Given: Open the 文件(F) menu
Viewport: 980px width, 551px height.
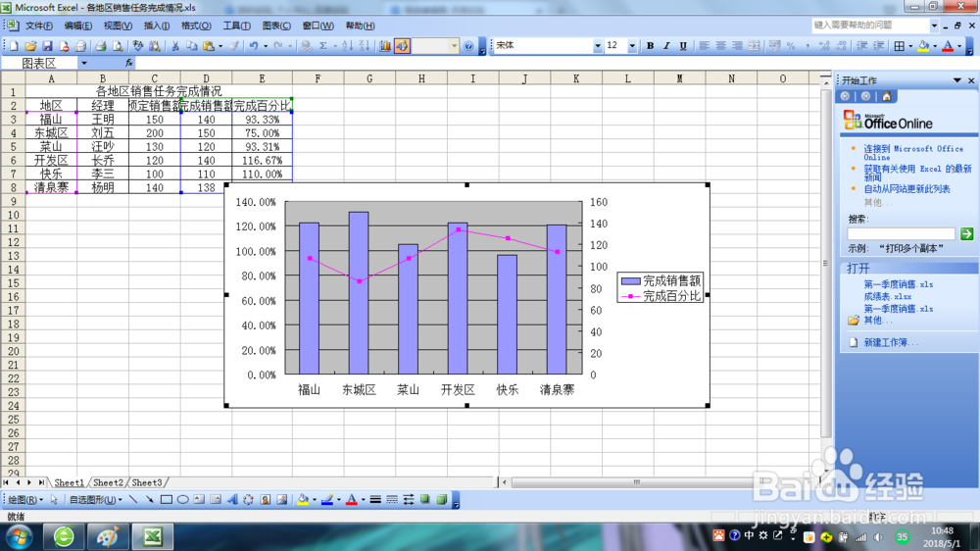Looking at the screenshot, I should point(39,25).
